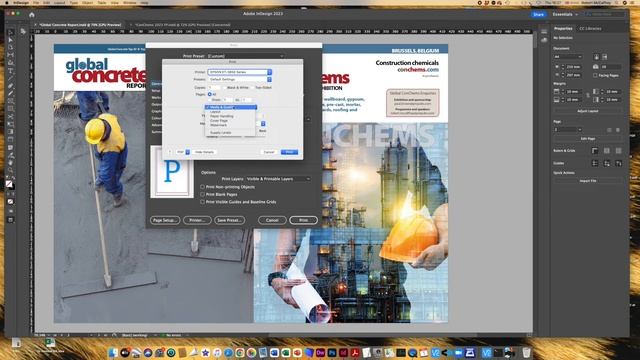Viewport: 640px width, 360px height.
Task: Set portrait orientation in Properties panel
Action: (596, 57)
